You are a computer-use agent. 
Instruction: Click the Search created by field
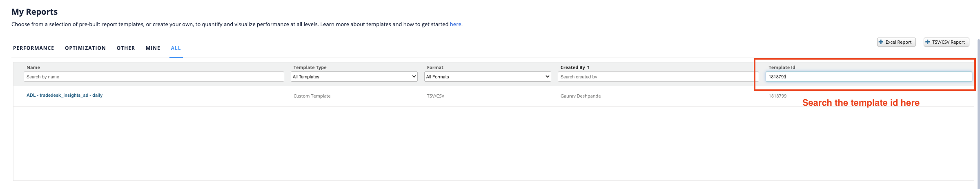(658, 77)
